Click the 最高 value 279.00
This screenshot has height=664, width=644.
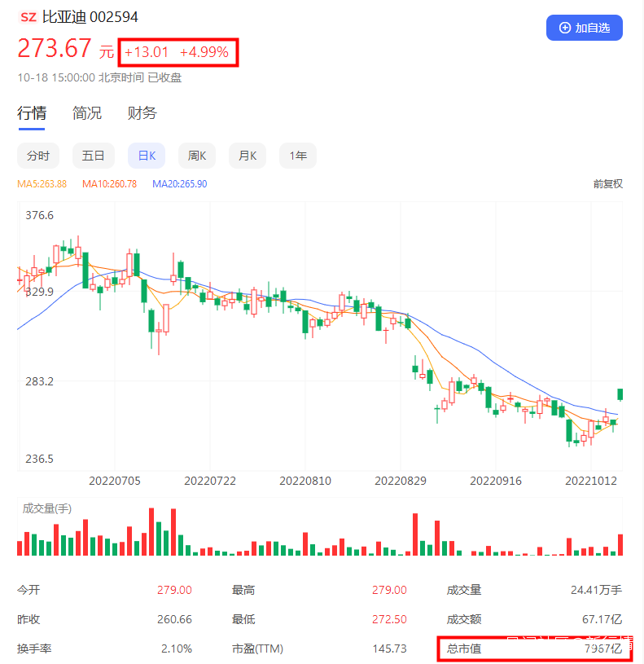(389, 590)
